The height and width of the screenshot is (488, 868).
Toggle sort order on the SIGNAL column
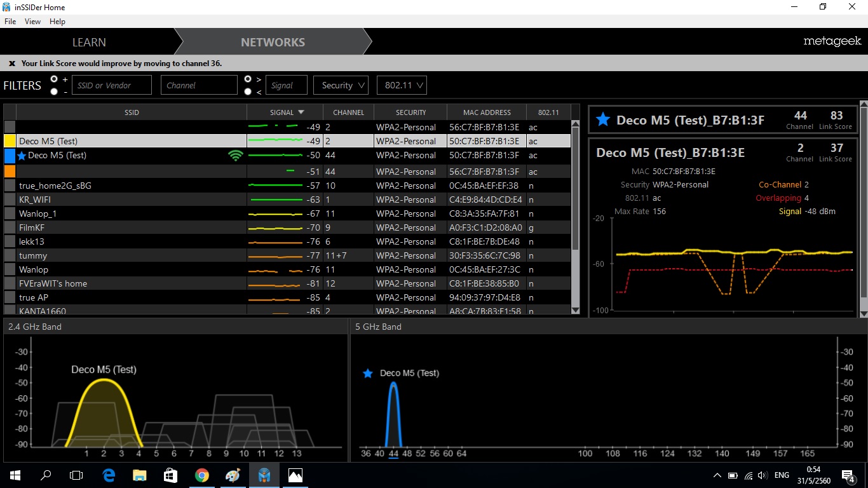285,112
